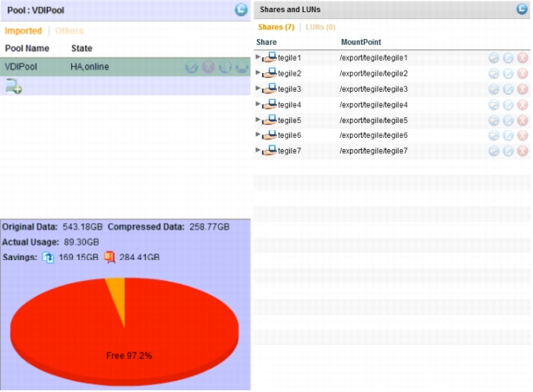Refresh the VDIPool pool panel
Screen dimensions: 533x392
tap(241, 10)
